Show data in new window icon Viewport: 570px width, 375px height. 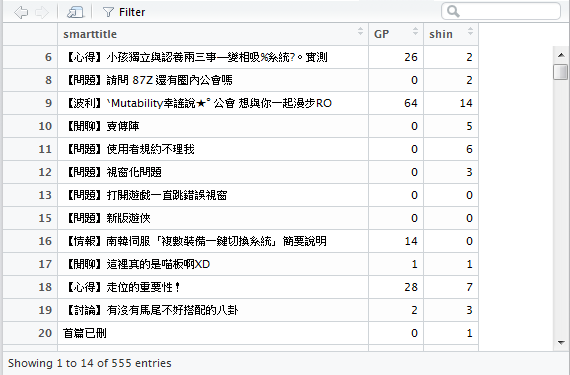pos(75,12)
